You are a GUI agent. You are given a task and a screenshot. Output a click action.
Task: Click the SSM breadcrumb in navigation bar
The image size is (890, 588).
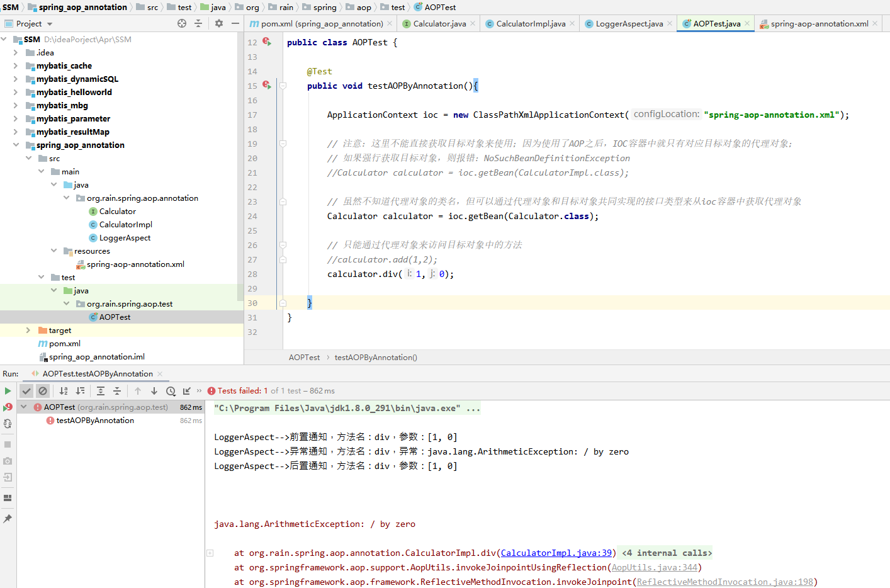tap(11, 7)
